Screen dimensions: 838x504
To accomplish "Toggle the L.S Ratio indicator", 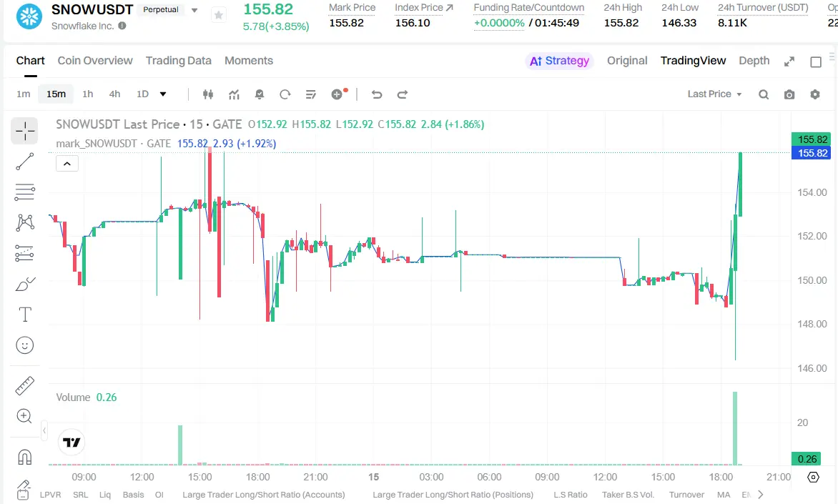I will click(x=571, y=495).
